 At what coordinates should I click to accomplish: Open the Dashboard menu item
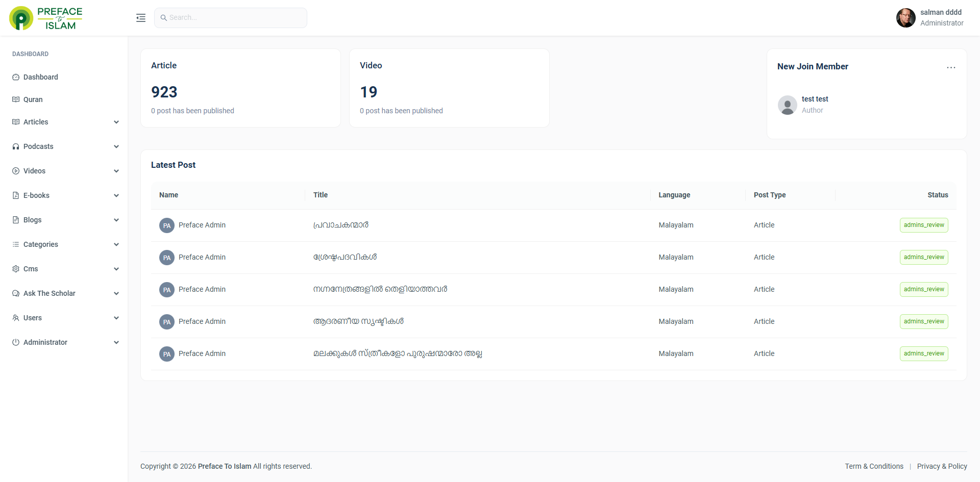click(x=41, y=77)
